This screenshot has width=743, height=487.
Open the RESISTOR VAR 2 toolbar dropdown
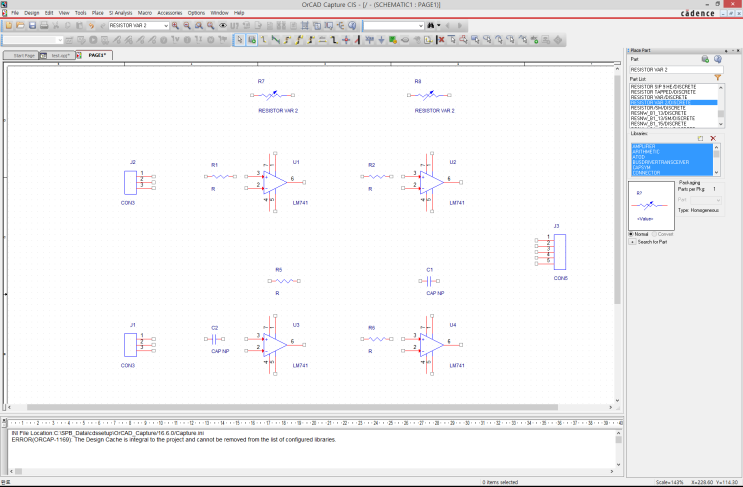[166, 26]
